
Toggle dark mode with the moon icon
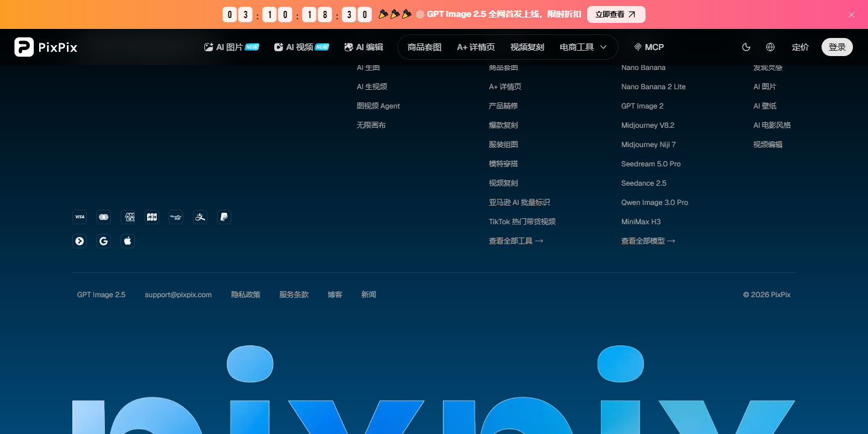coord(746,47)
